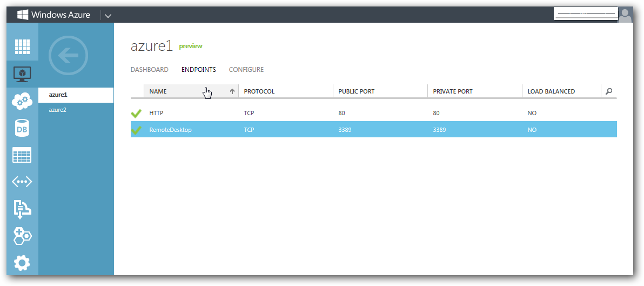Click the Windows Azure logo

pos(53,15)
